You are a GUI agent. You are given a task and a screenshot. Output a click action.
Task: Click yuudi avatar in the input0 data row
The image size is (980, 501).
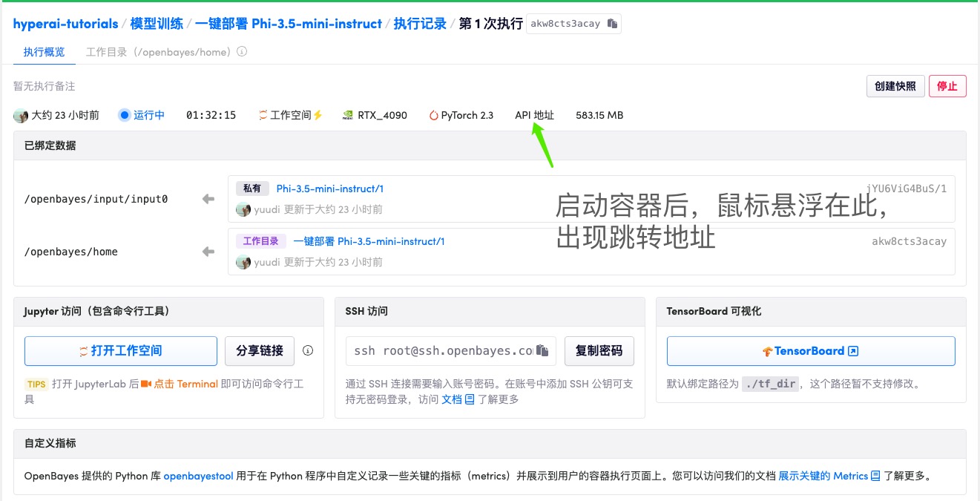pyautogui.click(x=243, y=209)
